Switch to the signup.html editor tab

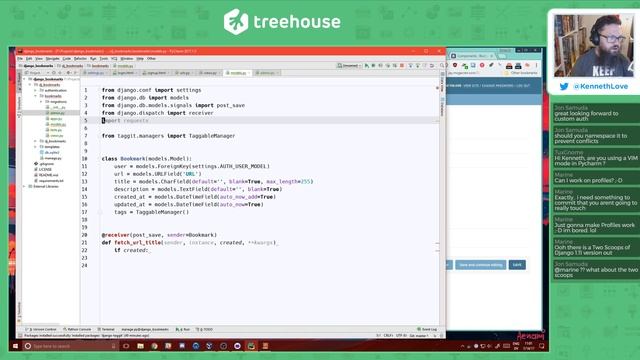[x=155, y=73]
